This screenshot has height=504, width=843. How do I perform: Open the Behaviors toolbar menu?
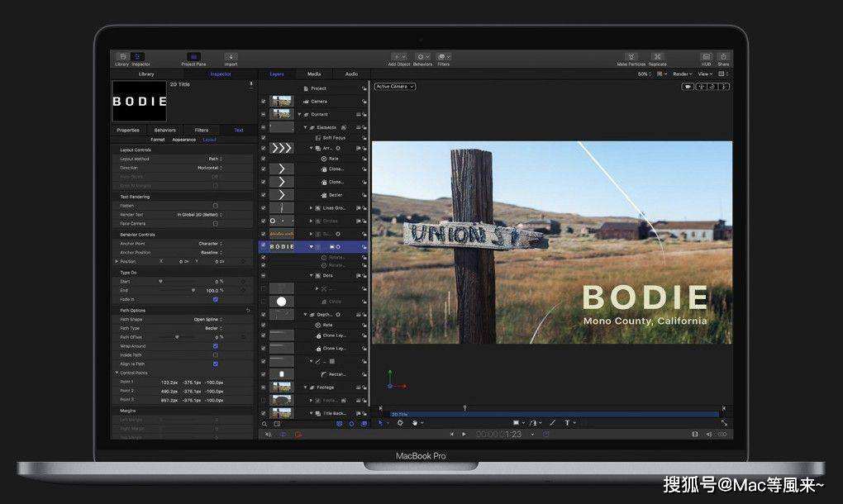422,57
